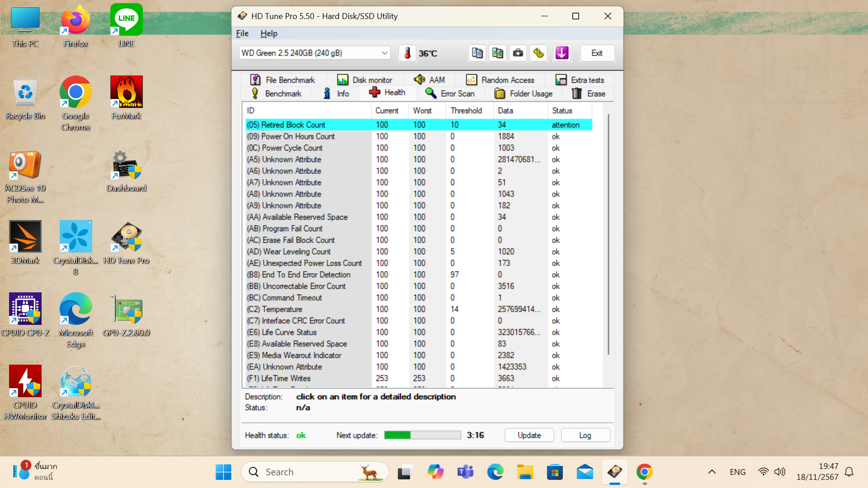Select the Interface CRC Error Count row
Viewport: 868px width, 488px height.
(419, 321)
